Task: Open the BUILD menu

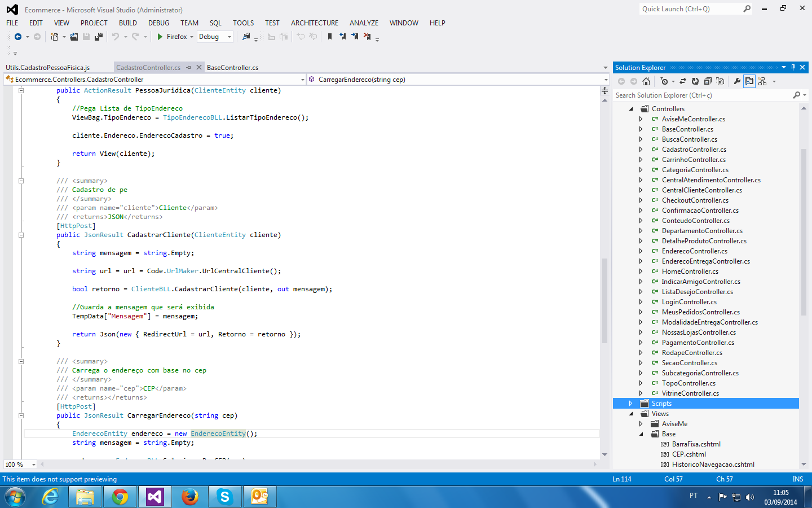Action: tap(128, 23)
